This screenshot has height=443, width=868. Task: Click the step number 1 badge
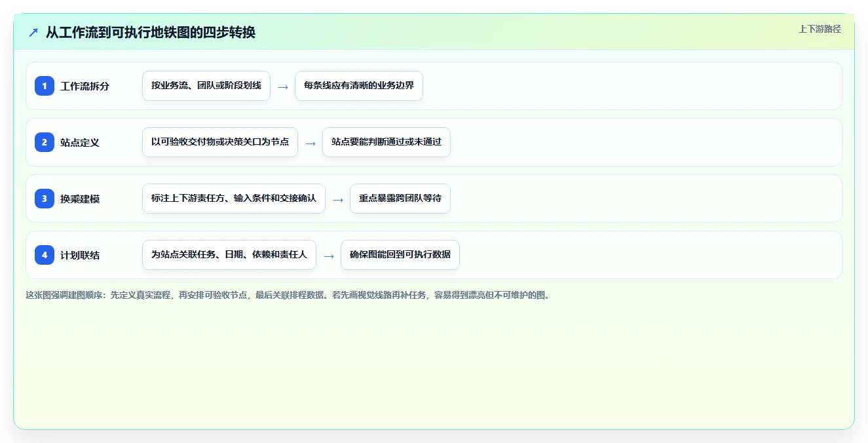coord(45,86)
